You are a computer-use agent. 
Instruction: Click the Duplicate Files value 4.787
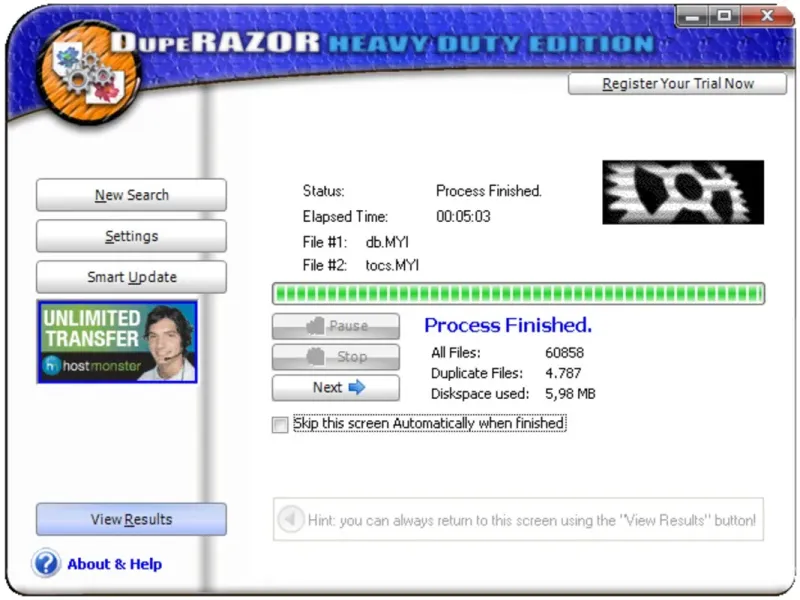pos(563,373)
